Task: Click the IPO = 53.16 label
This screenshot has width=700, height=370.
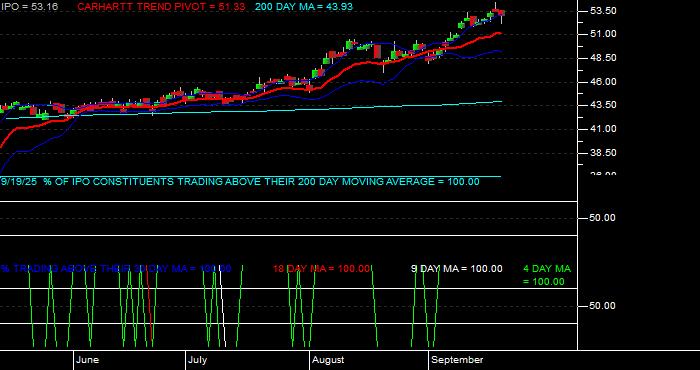Action: coord(29,7)
